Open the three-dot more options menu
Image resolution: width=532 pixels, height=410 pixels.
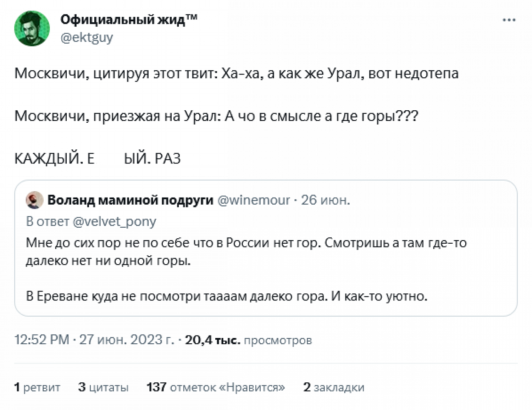[x=509, y=20]
